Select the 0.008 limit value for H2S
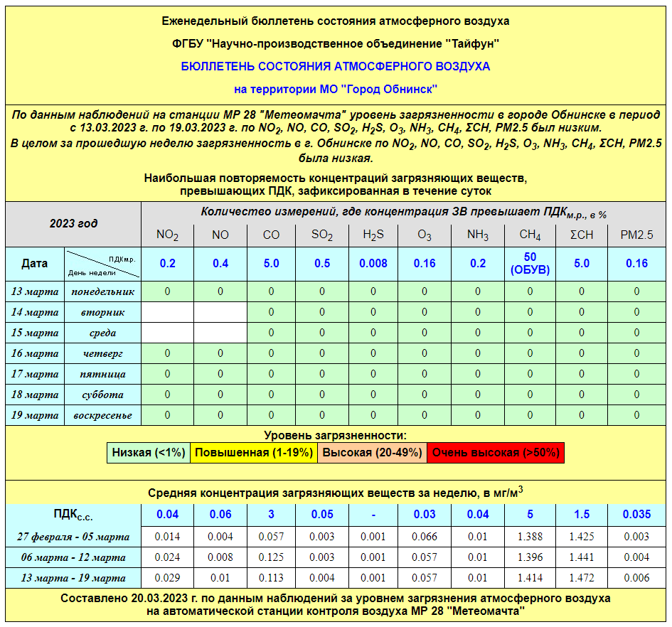Viewport: 672px width, 627px height. click(x=373, y=263)
